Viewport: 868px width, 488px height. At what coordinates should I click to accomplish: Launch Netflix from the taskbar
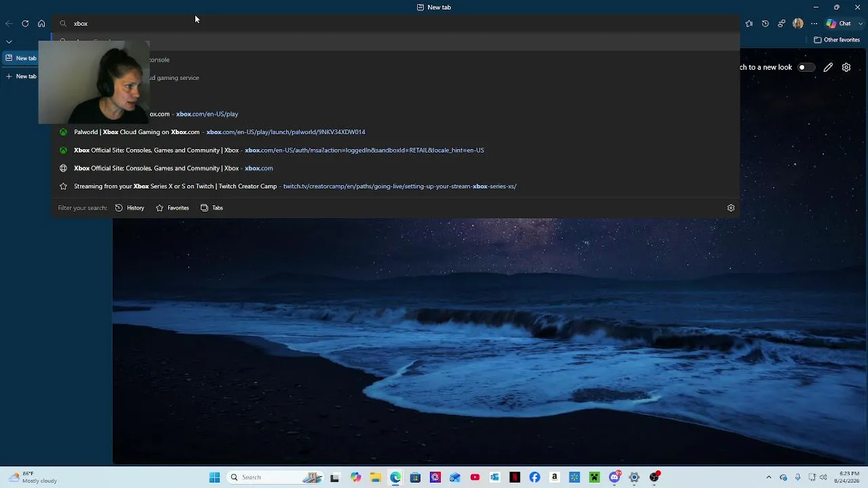515,477
